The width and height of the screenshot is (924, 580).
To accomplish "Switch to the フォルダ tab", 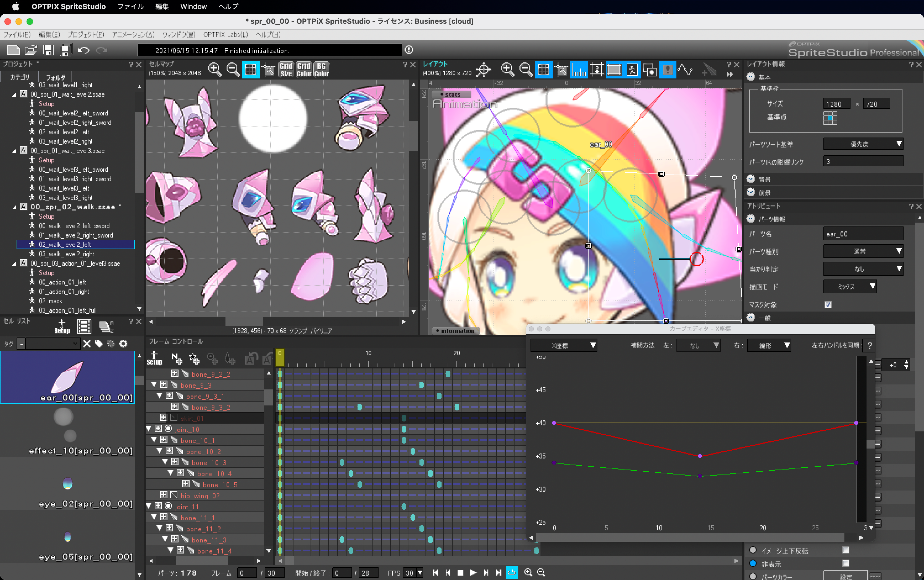I will point(56,77).
